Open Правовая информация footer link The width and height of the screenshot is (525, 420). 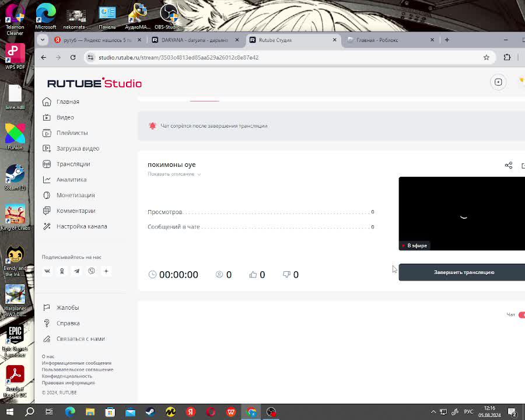pyautogui.click(x=68, y=383)
